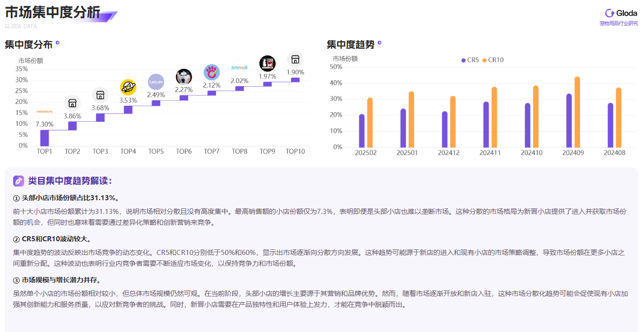The image size is (644, 332).
Task: Select the tallest orange bar at 202409
Action: [576, 112]
